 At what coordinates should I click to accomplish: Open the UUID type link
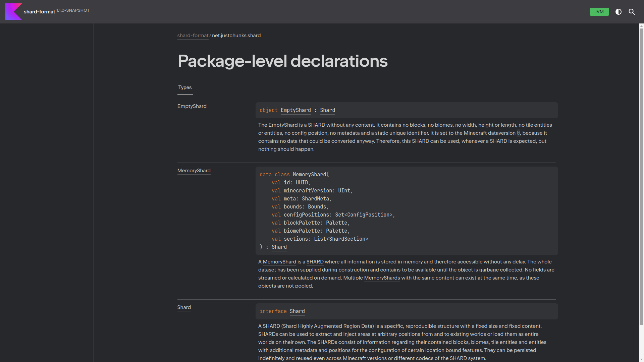click(x=302, y=183)
